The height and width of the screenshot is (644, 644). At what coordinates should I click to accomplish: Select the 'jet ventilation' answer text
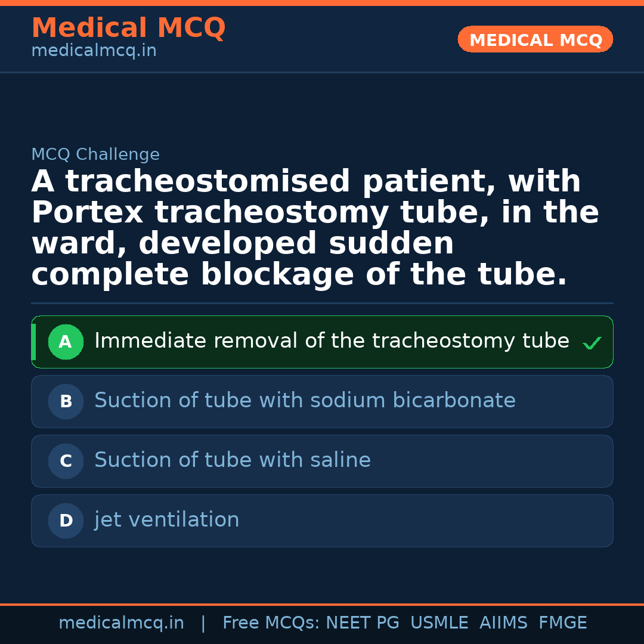[167, 520]
